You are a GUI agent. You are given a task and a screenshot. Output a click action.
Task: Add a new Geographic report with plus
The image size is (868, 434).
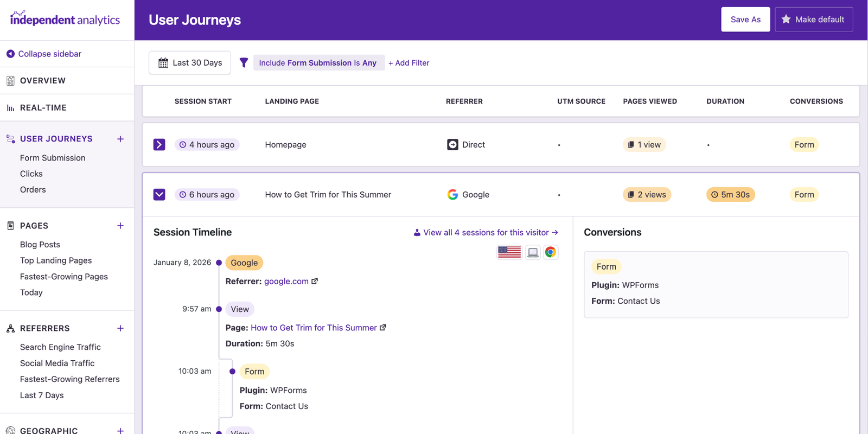pyautogui.click(x=120, y=431)
